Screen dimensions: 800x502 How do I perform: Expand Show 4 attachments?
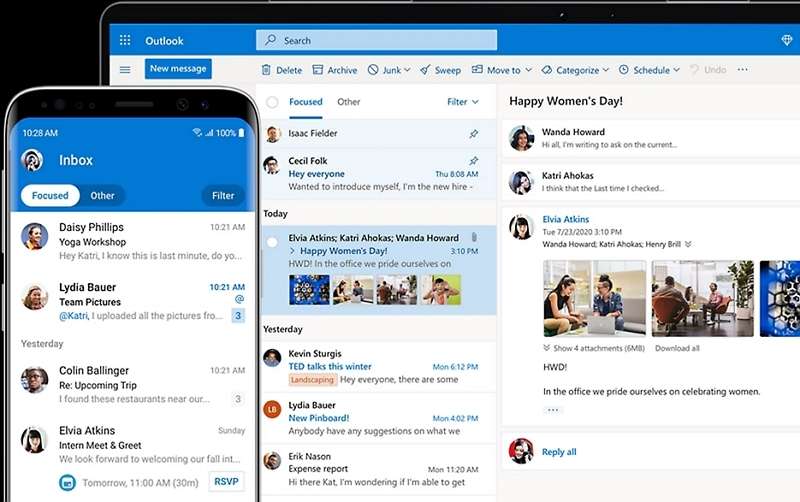(594, 348)
